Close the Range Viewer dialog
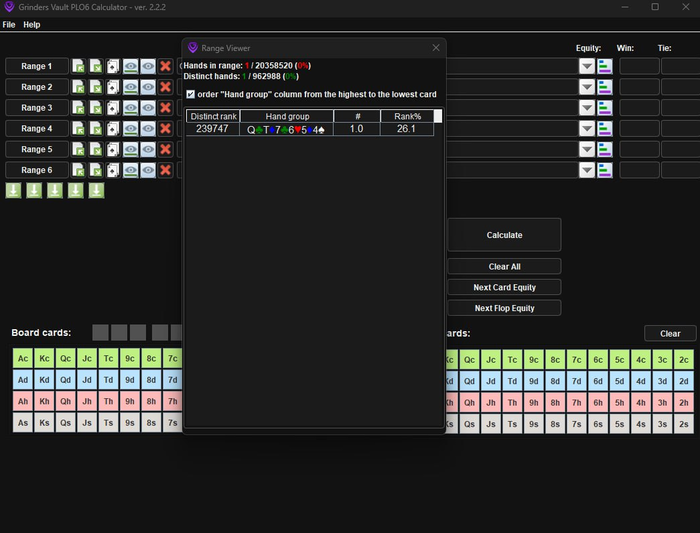 436,48
